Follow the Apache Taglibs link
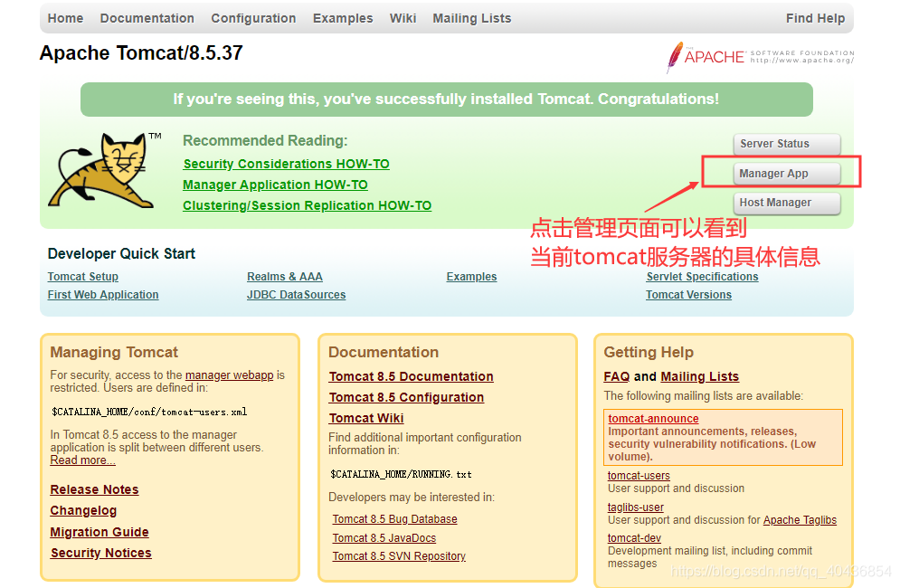This screenshot has height=588, width=900. click(x=800, y=519)
